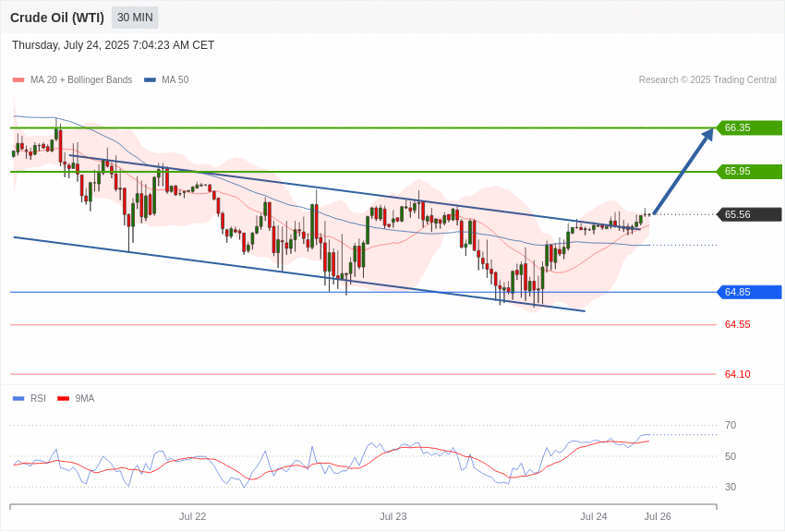Click the black 65.56 current price tag
The height and width of the screenshot is (532, 785).
[749, 214]
